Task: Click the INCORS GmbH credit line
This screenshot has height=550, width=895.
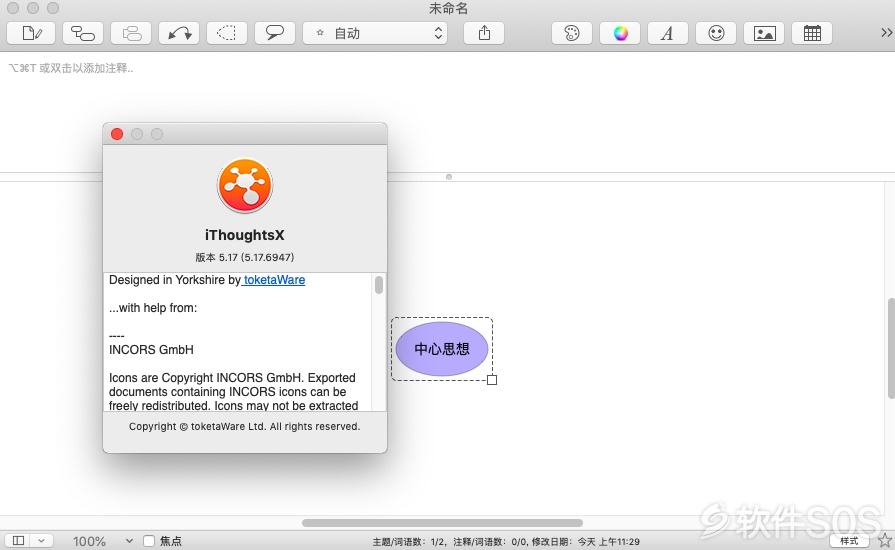Action: click(151, 350)
